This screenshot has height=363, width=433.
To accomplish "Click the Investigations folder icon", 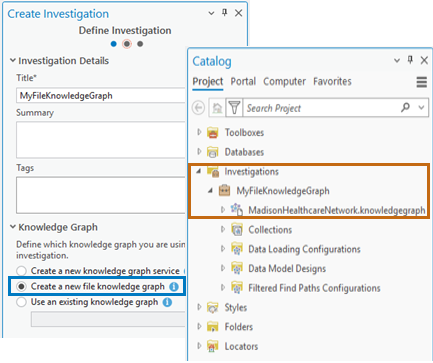I will [x=213, y=172].
